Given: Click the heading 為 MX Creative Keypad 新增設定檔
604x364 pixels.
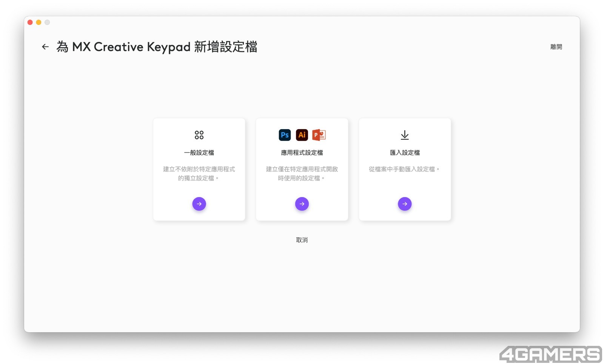Looking at the screenshot, I should 157,47.
